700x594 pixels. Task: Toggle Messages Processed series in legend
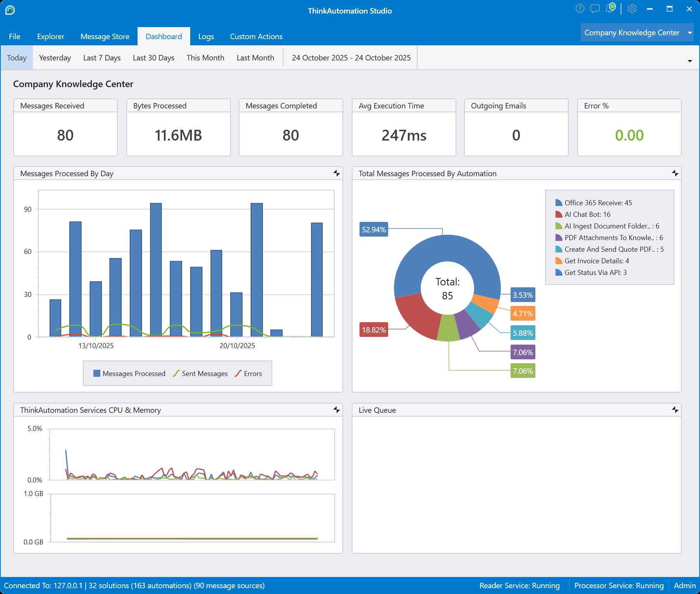pyautogui.click(x=129, y=374)
